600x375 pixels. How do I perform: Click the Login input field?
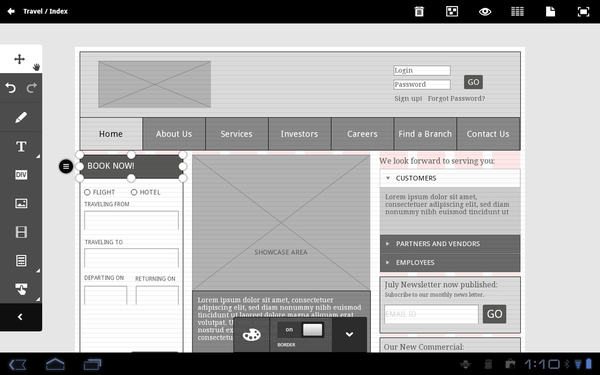click(422, 70)
